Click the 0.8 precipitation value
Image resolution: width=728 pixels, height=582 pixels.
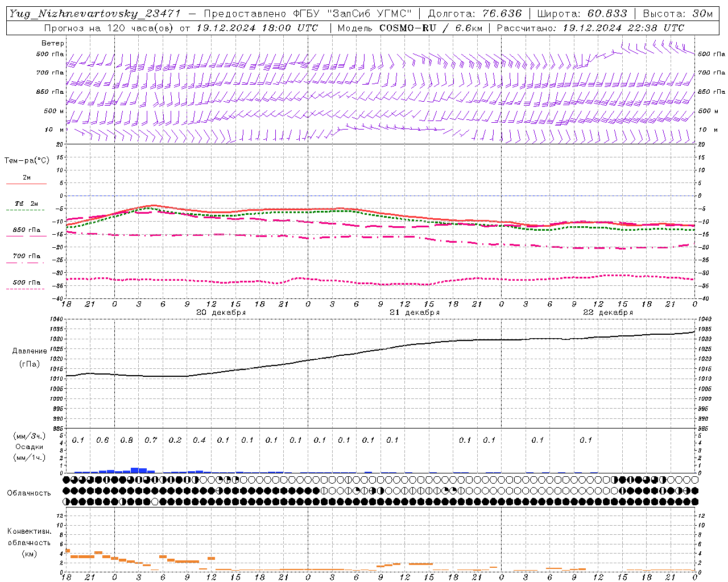pos(127,440)
